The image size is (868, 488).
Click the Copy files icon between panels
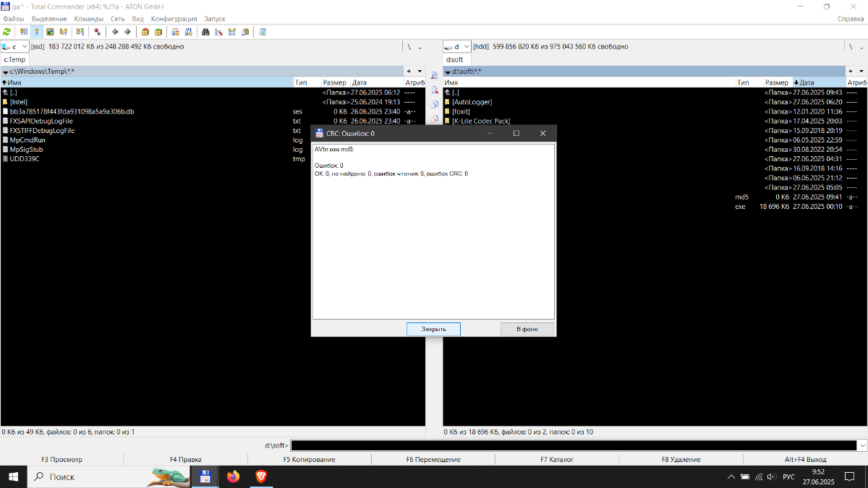point(435,105)
